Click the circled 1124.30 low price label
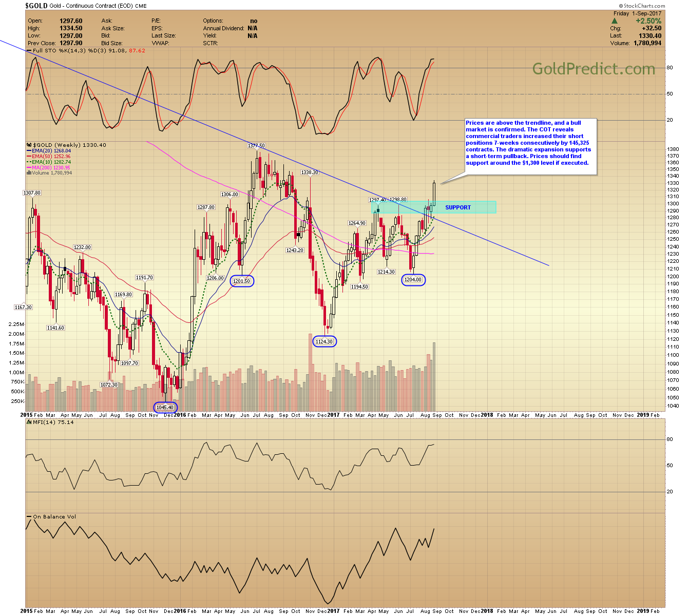 [x=324, y=341]
